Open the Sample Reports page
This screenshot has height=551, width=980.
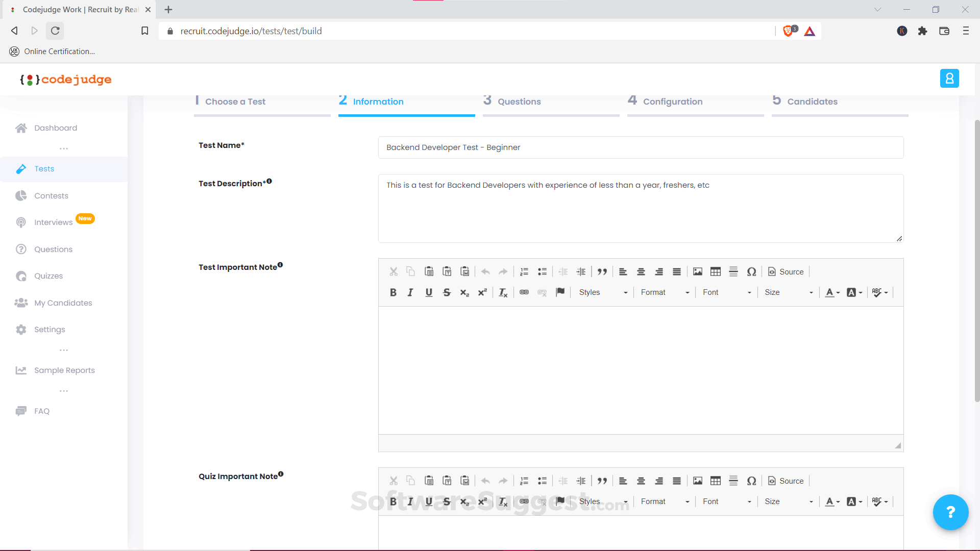[x=64, y=370]
